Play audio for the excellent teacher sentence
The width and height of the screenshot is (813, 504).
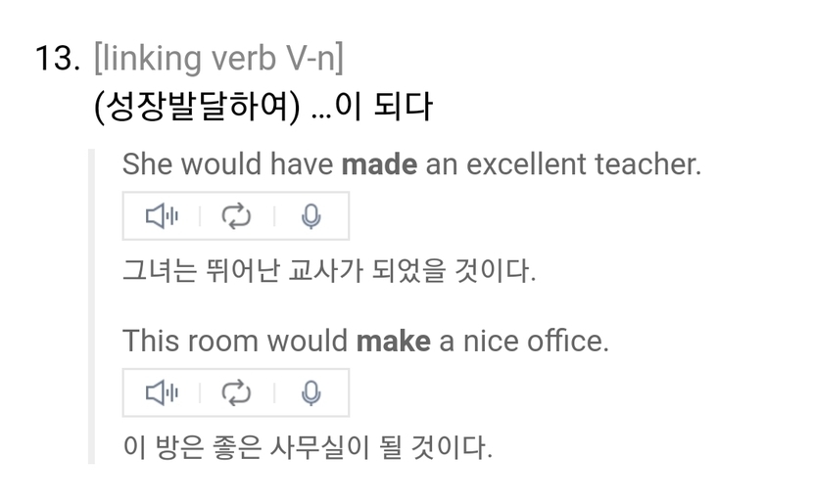pyautogui.click(x=162, y=216)
